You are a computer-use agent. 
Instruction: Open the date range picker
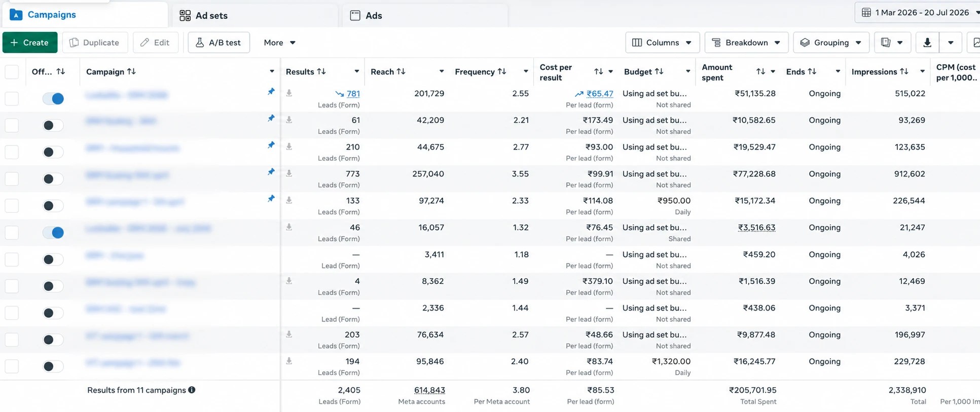click(x=917, y=13)
